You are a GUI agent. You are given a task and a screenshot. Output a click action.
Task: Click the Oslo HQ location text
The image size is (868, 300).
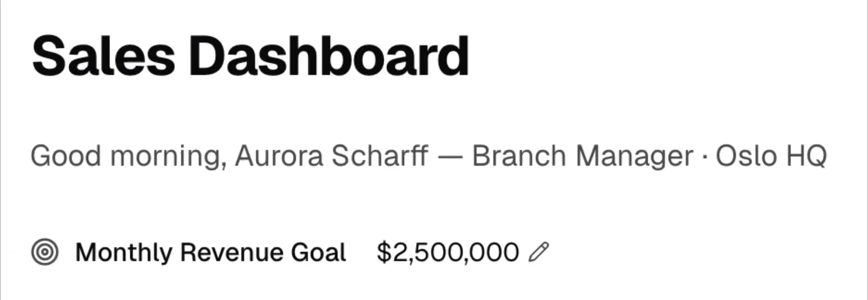point(771,156)
